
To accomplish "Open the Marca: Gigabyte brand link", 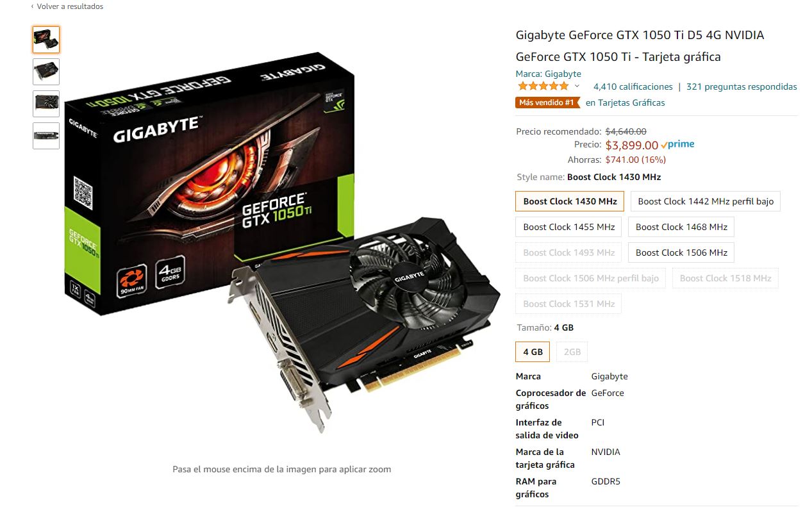I will click(x=549, y=74).
